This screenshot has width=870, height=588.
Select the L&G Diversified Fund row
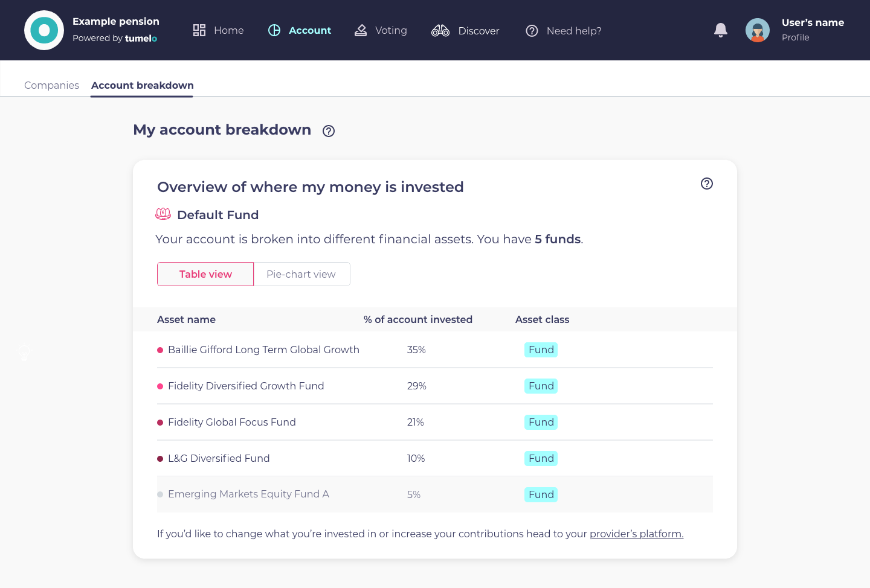click(x=435, y=458)
